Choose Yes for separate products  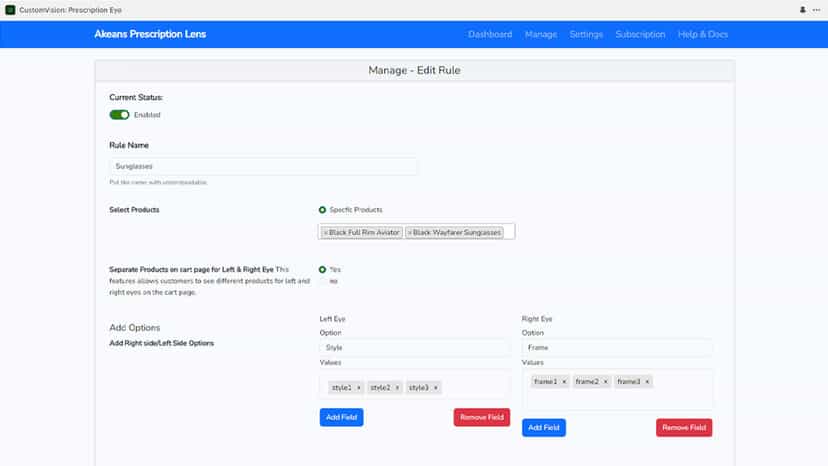point(322,269)
